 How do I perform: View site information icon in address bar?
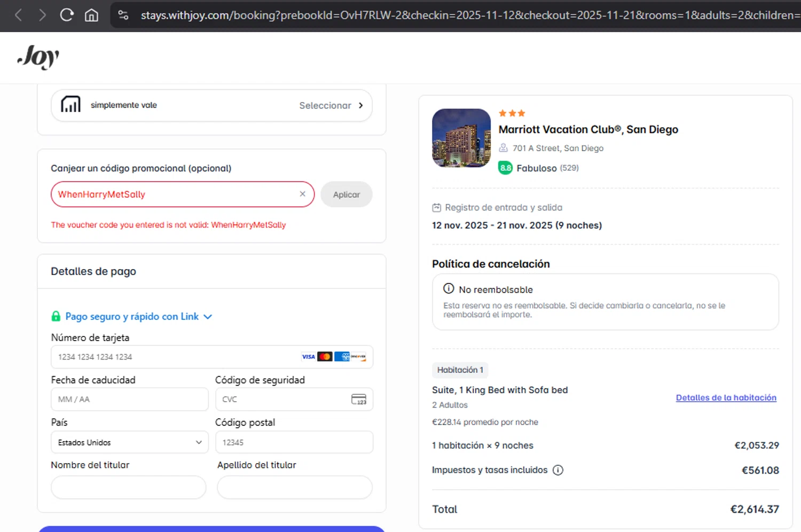pyautogui.click(x=123, y=15)
